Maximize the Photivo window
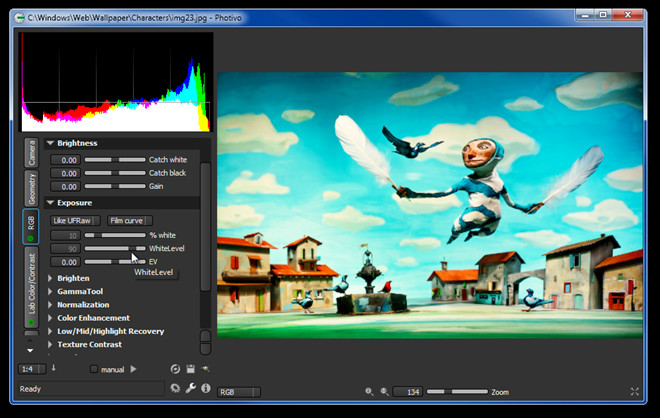This screenshot has height=418, width=660. tap(603, 15)
